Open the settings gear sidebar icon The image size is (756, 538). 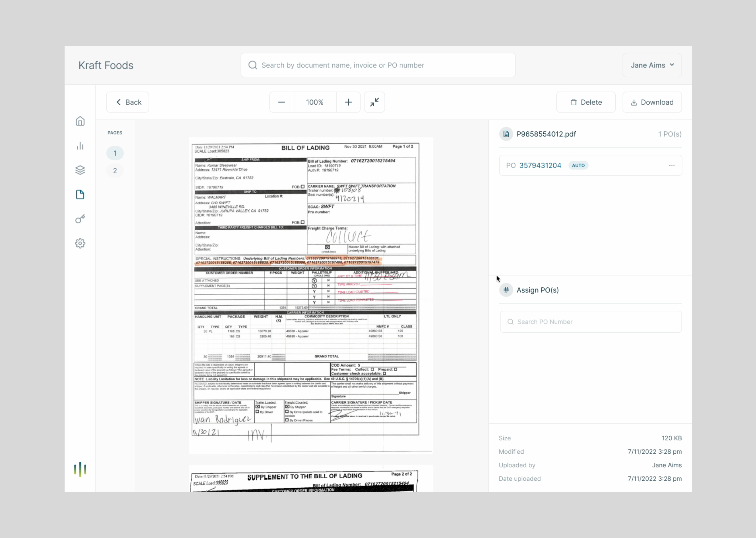coord(80,244)
